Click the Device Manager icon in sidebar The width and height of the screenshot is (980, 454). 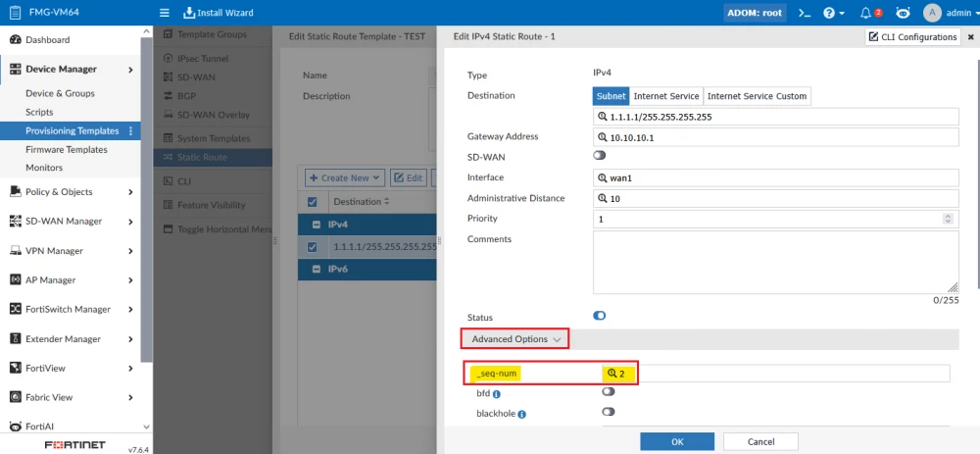click(x=15, y=70)
